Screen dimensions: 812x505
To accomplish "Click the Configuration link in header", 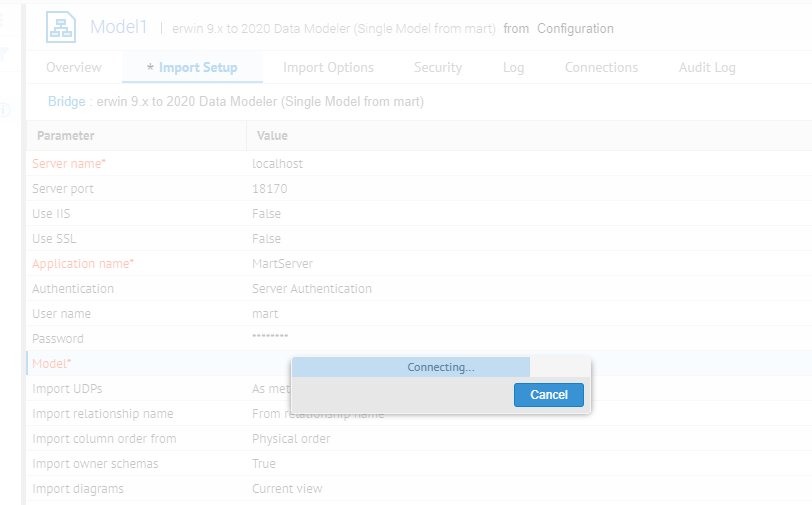I will pos(575,29).
